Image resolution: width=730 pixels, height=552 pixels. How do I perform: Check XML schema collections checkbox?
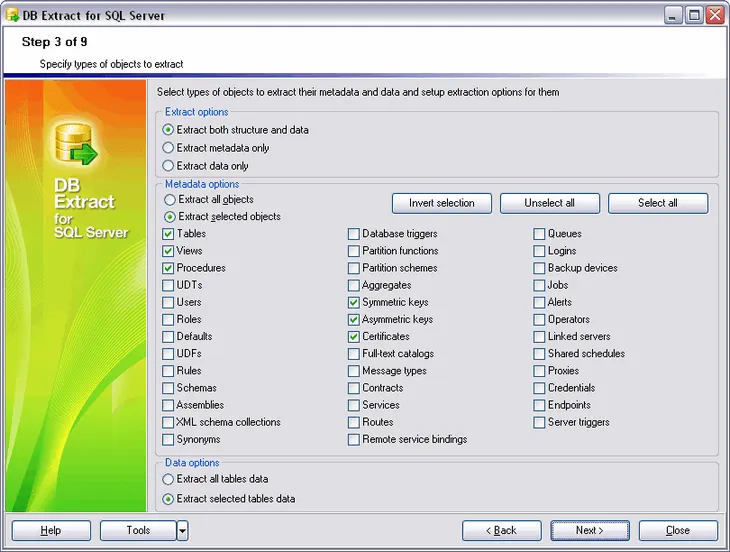coord(168,423)
